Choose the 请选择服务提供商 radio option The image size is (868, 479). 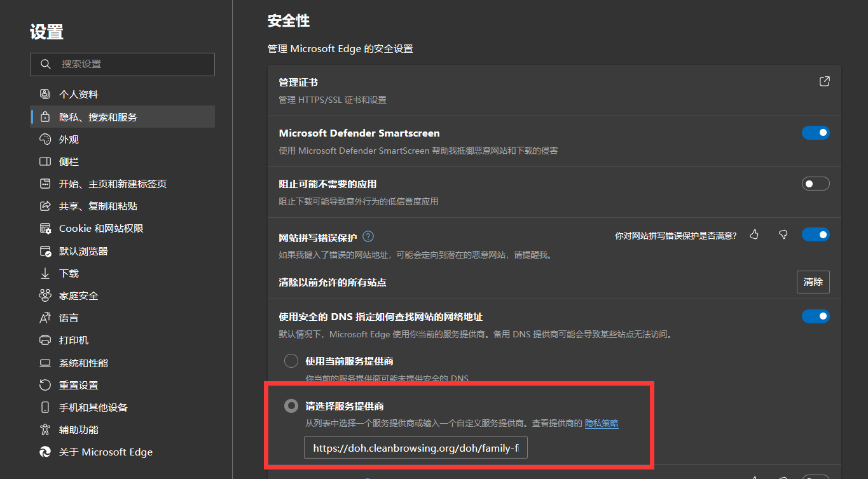click(291, 406)
